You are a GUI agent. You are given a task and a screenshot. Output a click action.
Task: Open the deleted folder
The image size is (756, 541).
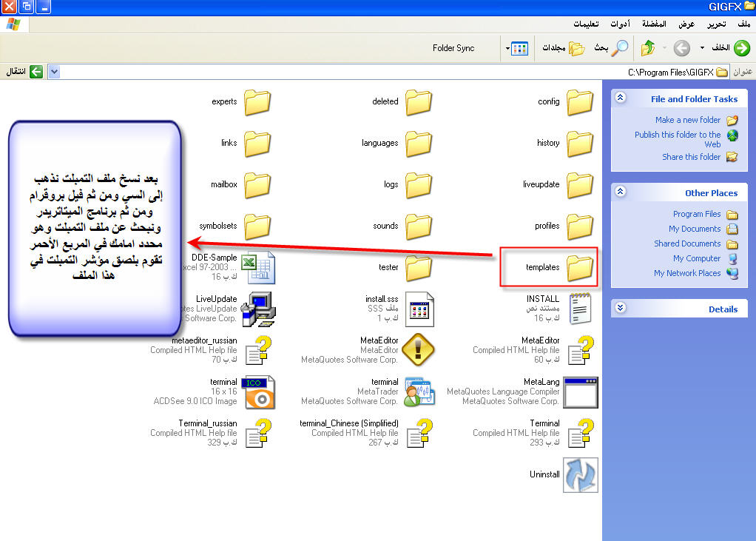click(x=418, y=101)
